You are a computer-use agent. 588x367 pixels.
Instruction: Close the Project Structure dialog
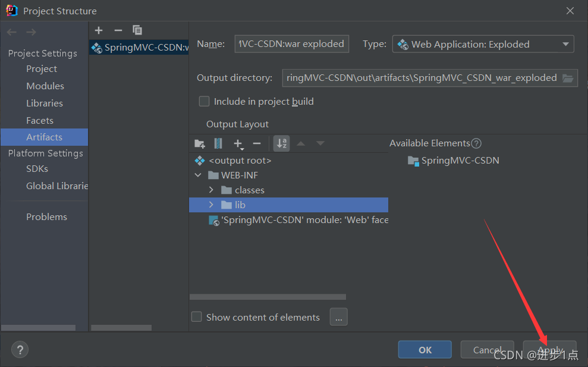tap(570, 11)
